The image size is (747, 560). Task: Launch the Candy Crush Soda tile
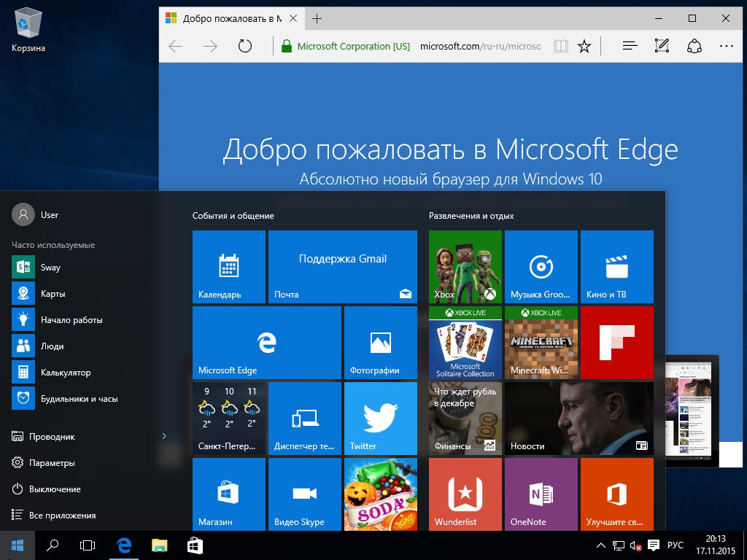(381, 494)
